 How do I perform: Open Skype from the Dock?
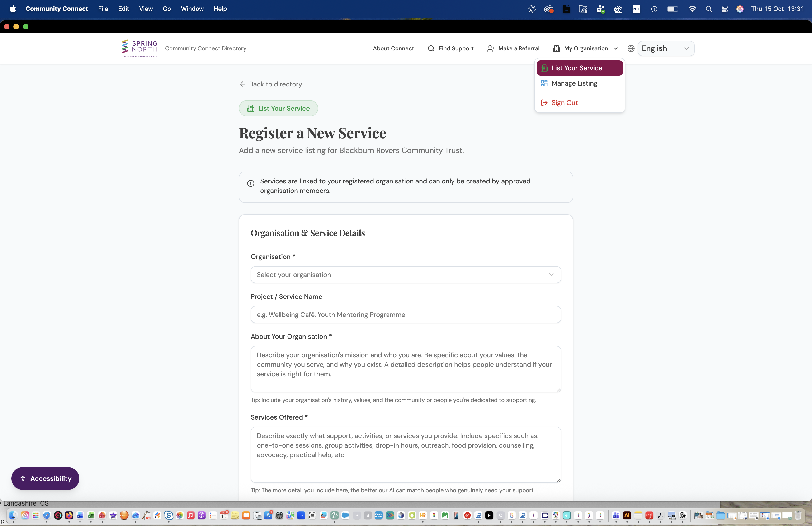tap(169, 515)
